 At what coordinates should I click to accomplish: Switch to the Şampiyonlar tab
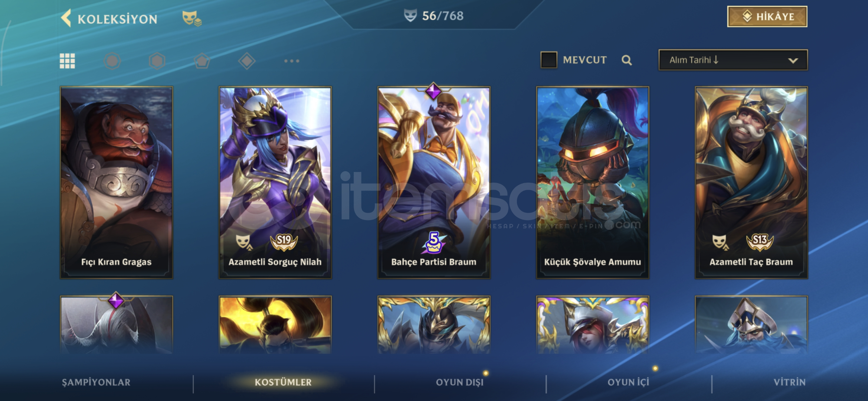[96, 382]
